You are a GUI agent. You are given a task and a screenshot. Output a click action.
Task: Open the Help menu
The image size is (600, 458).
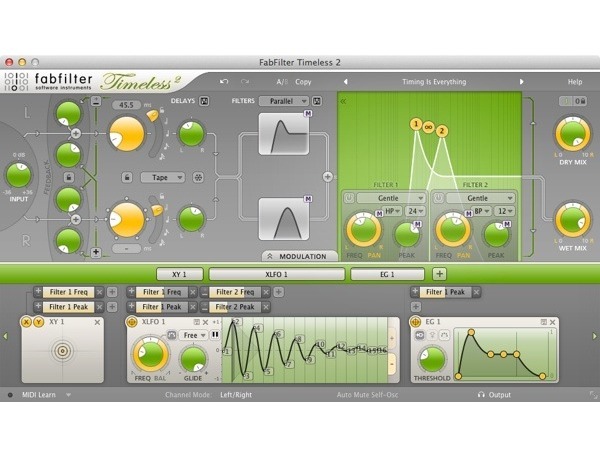click(575, 81)
